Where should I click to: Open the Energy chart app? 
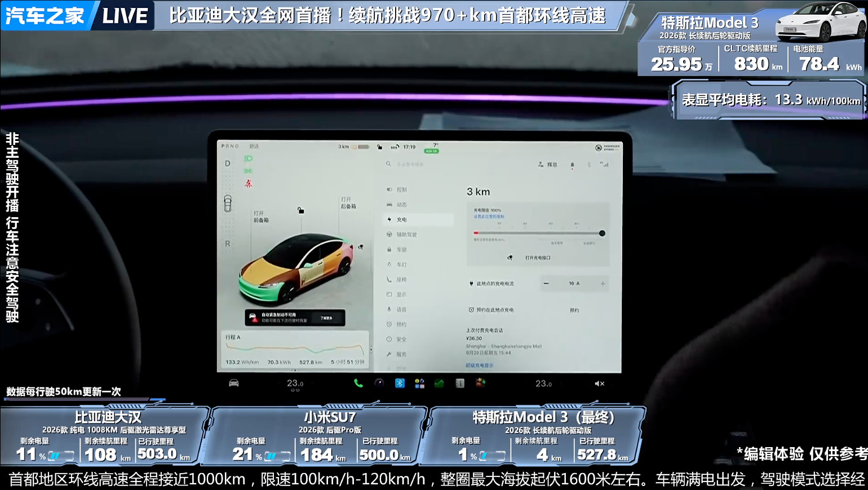439,383
